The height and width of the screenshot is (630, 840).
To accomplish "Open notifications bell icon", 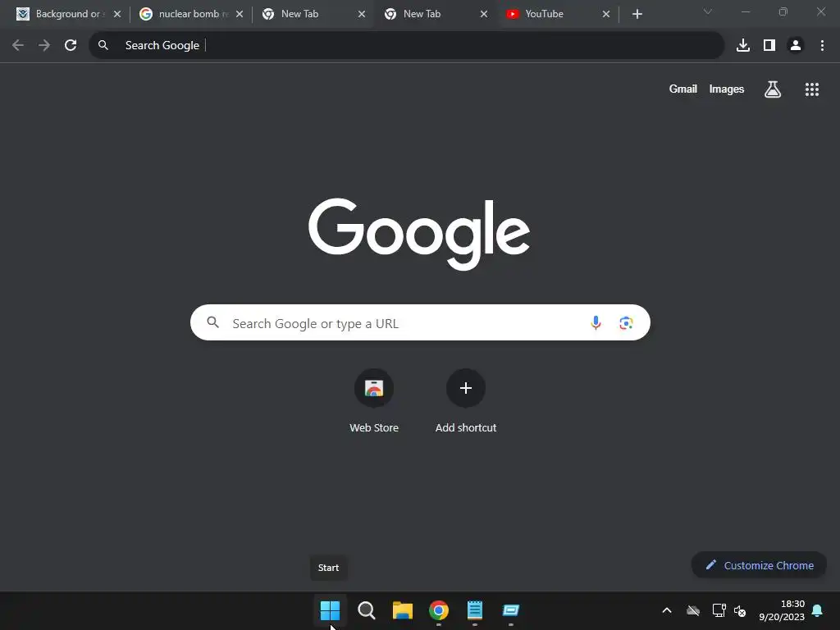I will pyautogui.click(x=818, y=610).
